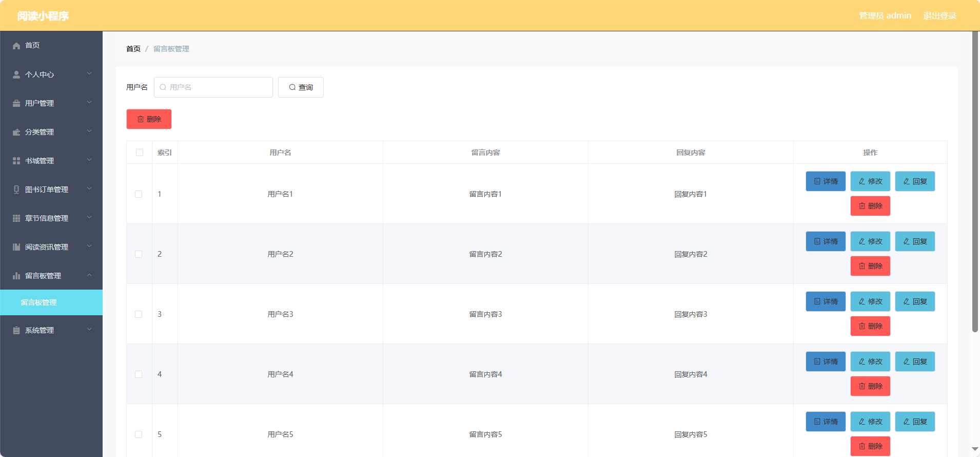Open the 个人中心 sidebar menu

coord(51,74)
